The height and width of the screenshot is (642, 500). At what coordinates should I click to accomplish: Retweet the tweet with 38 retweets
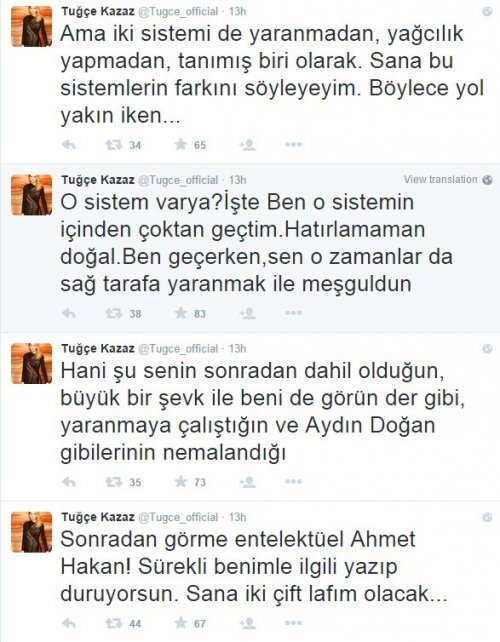[x=113, y=313]
